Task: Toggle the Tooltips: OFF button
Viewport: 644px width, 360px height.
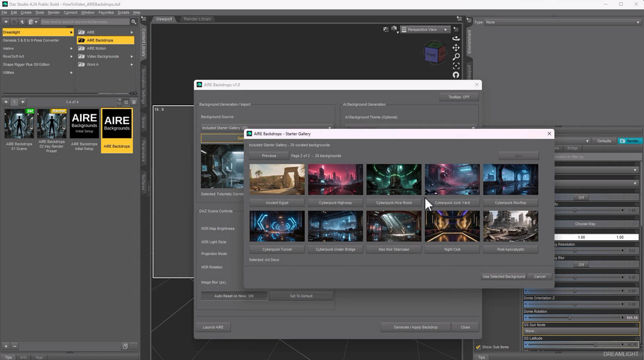Action: tap(459, 97)
